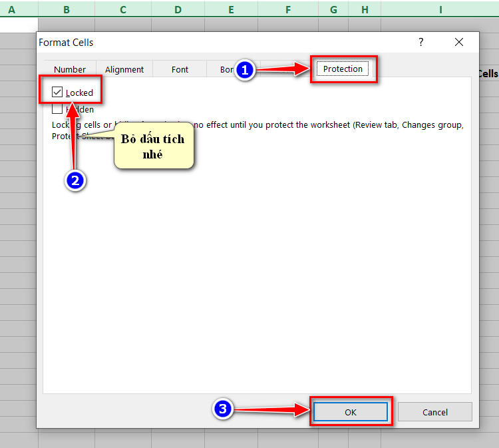Open dialog help question mark
499x448 pixels.
coord(420,42)
